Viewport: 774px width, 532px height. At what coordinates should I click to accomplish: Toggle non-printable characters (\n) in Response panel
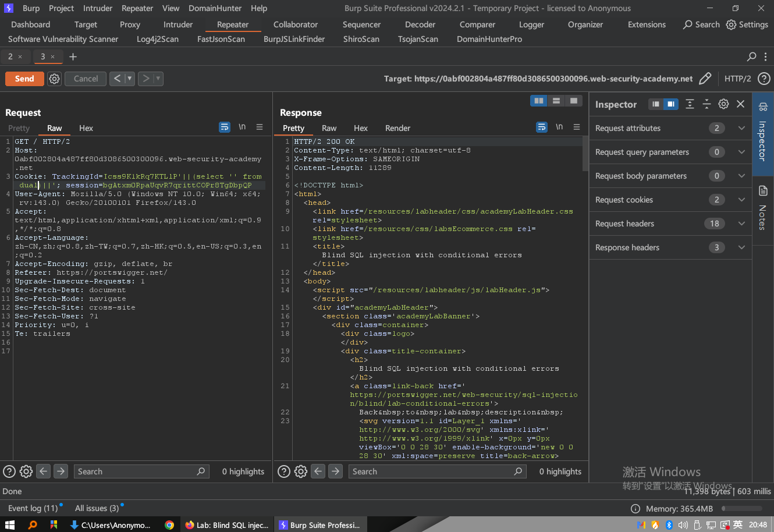click(559, 127)
